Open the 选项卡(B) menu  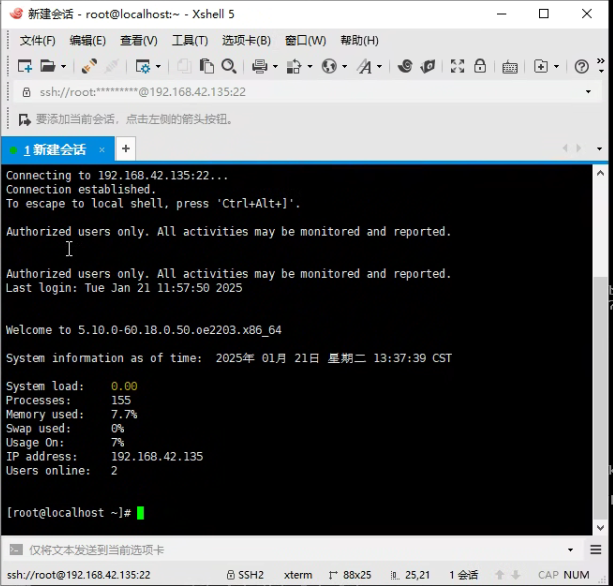246,41
